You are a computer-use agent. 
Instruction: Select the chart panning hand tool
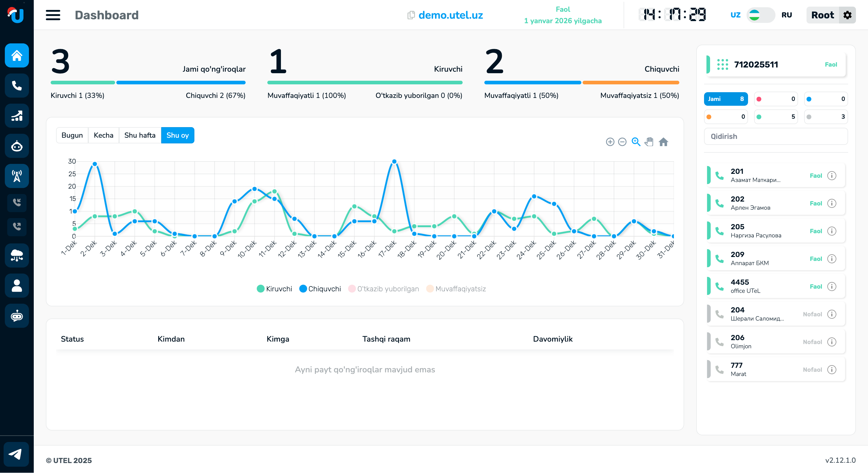[649, 142]
